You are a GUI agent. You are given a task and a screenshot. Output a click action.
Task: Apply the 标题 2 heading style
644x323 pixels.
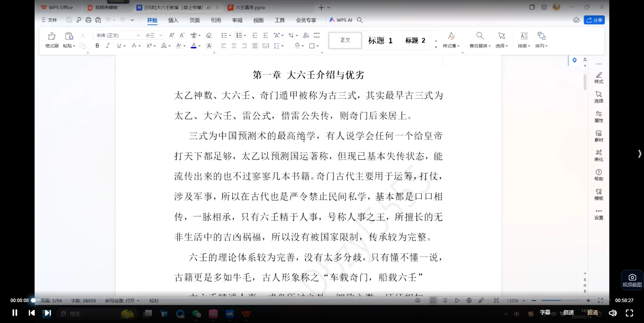[x=415, y=41]
